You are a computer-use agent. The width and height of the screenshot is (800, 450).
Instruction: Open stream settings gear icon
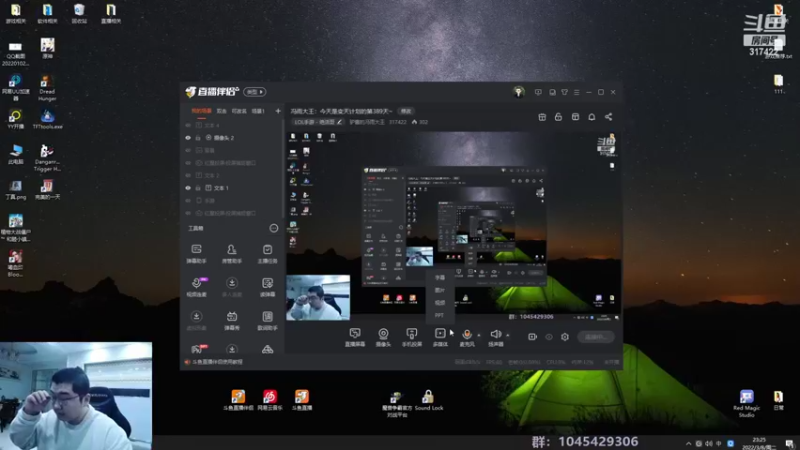pyautogui.click(x=565, y=337)
